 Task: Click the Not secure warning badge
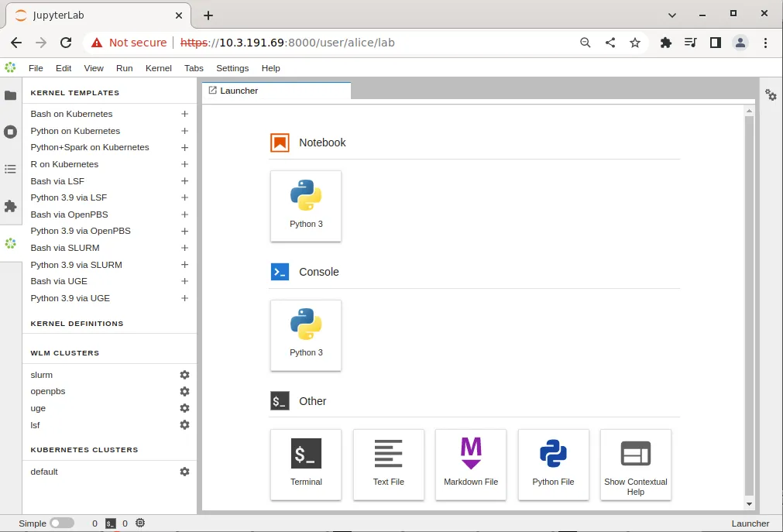(x=129, y=43)
